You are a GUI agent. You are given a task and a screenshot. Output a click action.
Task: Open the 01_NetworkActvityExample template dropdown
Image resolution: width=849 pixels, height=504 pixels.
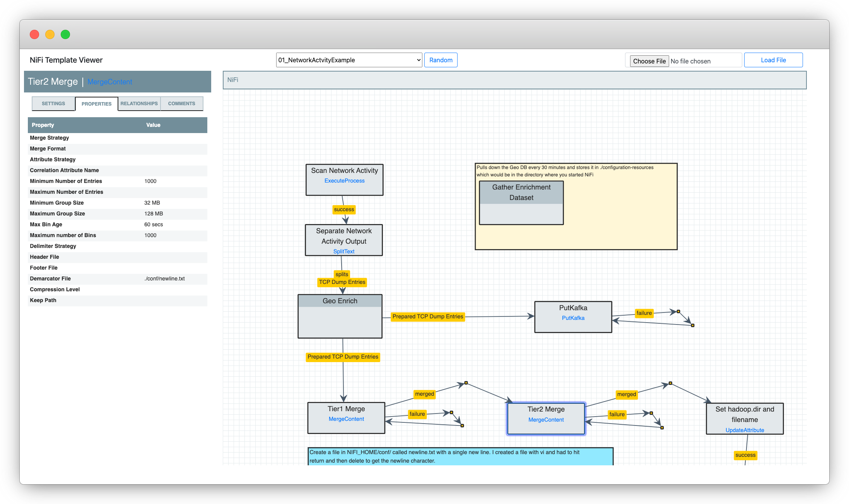349,60
